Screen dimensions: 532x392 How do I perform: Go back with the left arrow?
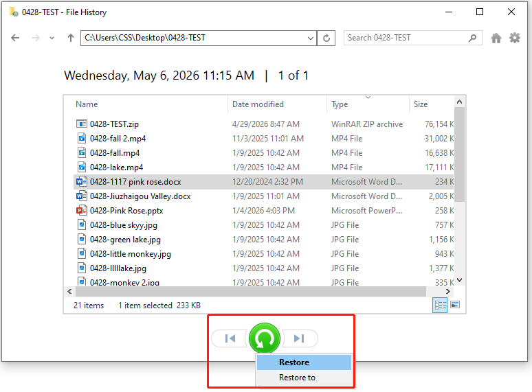[x=15, y=38]
